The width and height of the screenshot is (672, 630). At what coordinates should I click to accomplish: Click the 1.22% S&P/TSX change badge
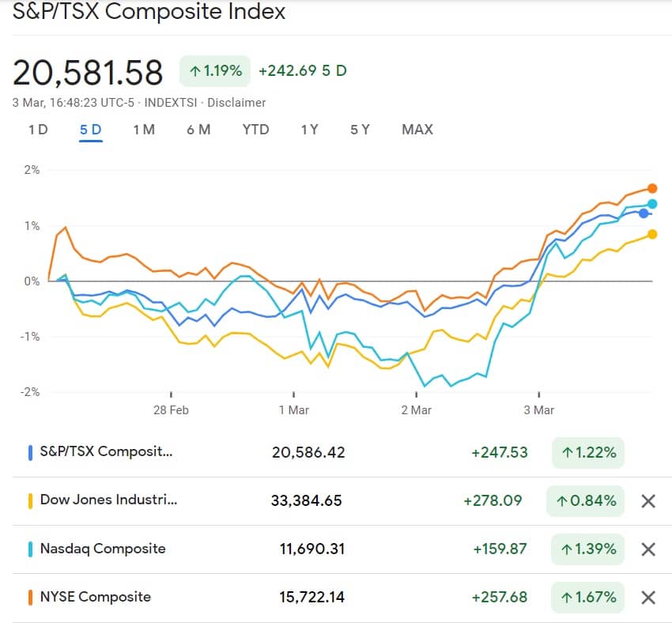588,453
